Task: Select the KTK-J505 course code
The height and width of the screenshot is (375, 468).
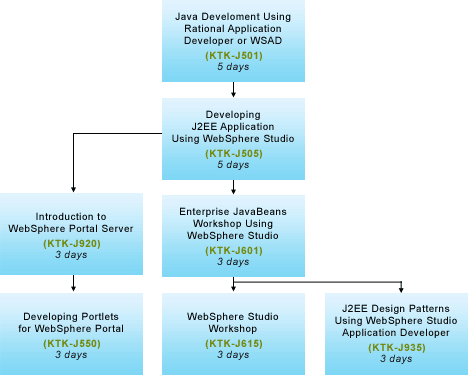Action: coord(234,154)
